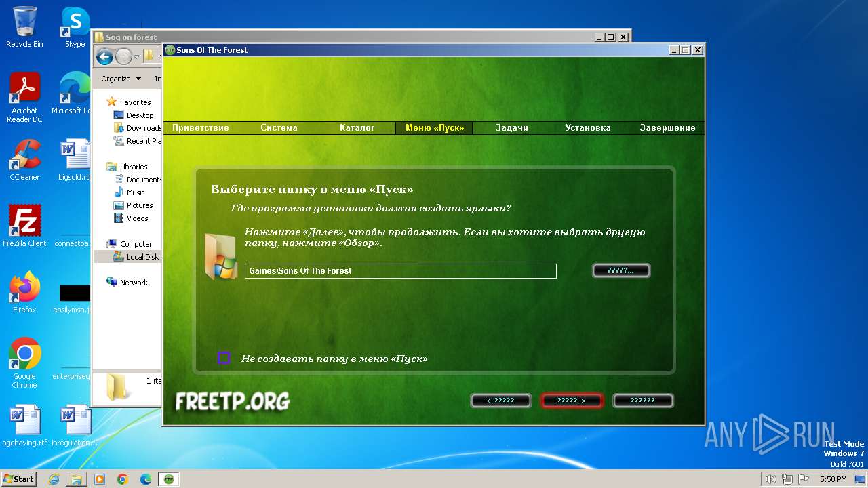
Task: Select the Меню «Пуск» step tab
Action: pos(435,128)
